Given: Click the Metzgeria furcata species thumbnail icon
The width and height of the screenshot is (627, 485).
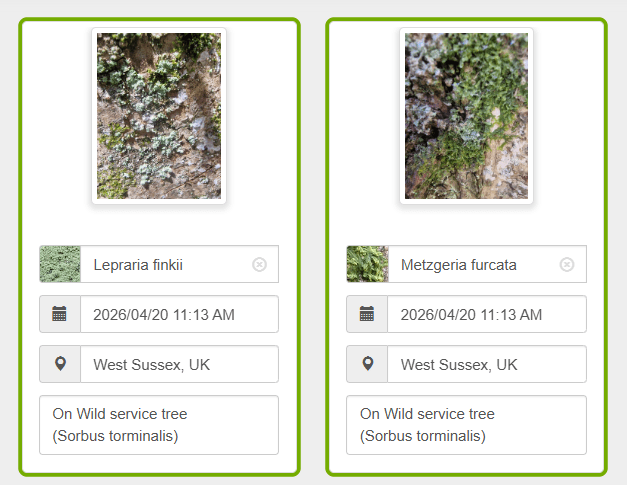Looking at the screenshot, I should tap(367, 265).
